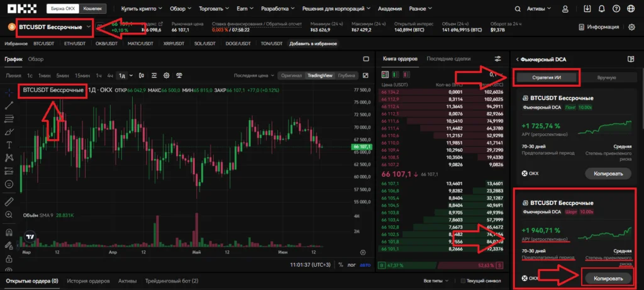644x290 pixels.
Task: Toggle the magnet mode tool
Action: [9, 233]
